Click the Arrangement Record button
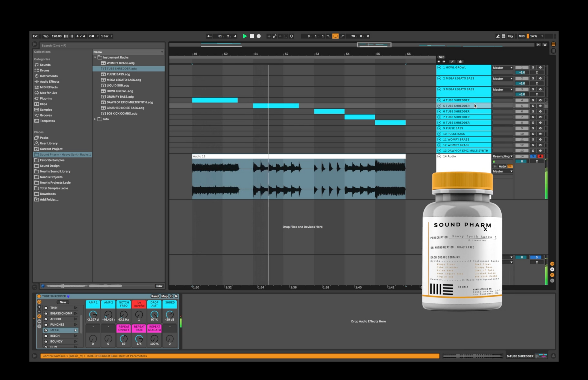The width and height of the screenshot is (588, 380). pos(259,36)
